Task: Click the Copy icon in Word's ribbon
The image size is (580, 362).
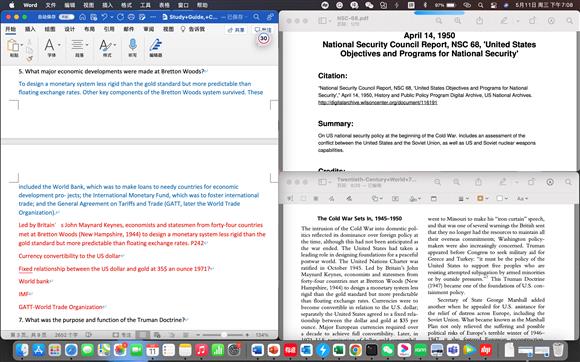Action: coord(30,50)
